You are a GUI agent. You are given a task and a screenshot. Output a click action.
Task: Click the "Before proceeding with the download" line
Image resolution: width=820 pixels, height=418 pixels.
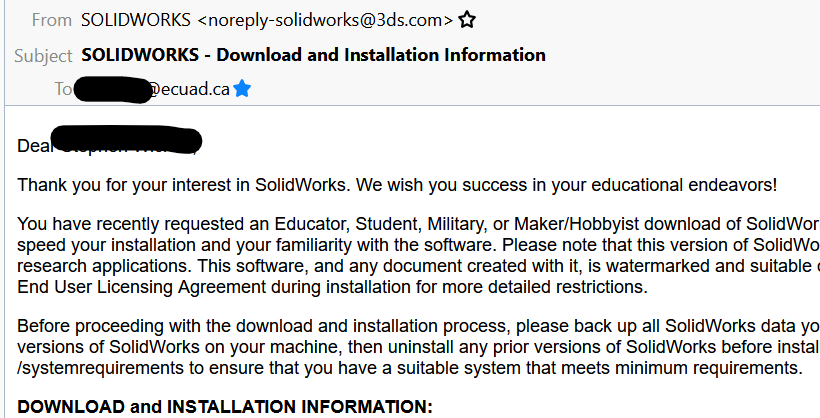[x=418, y=326]
